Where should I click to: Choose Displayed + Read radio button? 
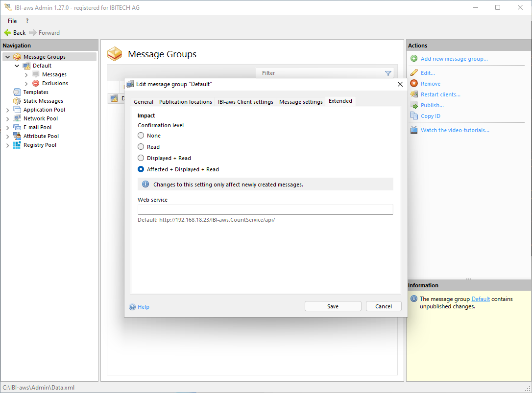(141, 158)
